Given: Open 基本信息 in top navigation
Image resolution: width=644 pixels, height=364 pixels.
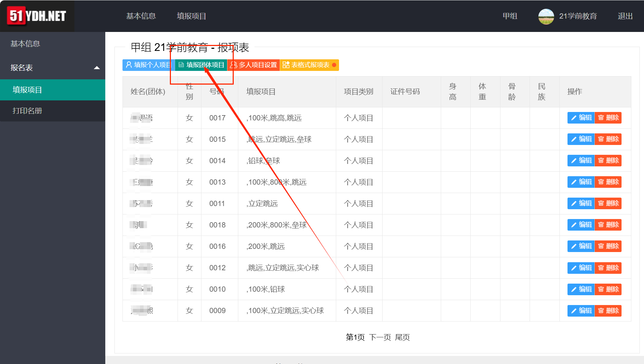Looking at the screenshot, I should (141, 16).
